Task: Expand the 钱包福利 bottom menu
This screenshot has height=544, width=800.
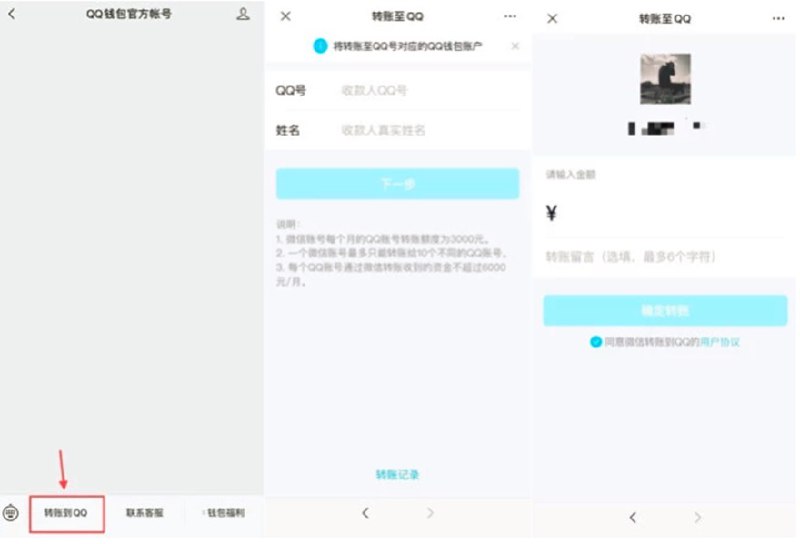Action: tap(224, 513)
